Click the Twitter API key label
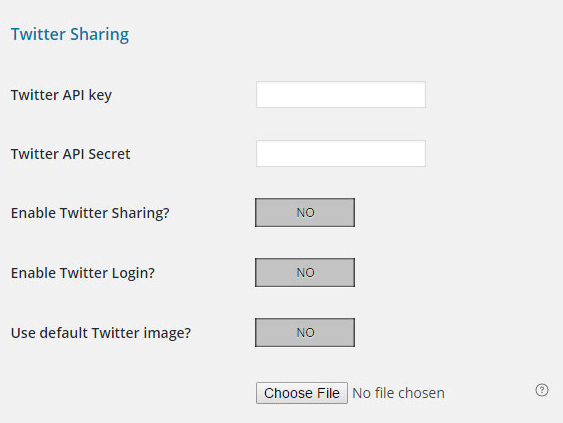This screenshot has width=563, height=423. [x=61, y=95]
